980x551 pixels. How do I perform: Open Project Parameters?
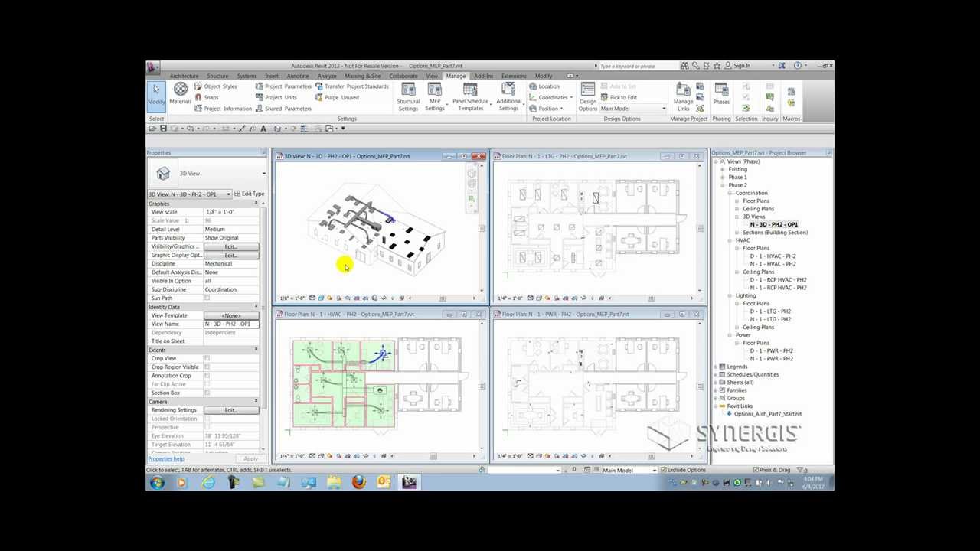pyautogui.click(x=283, y=86)
